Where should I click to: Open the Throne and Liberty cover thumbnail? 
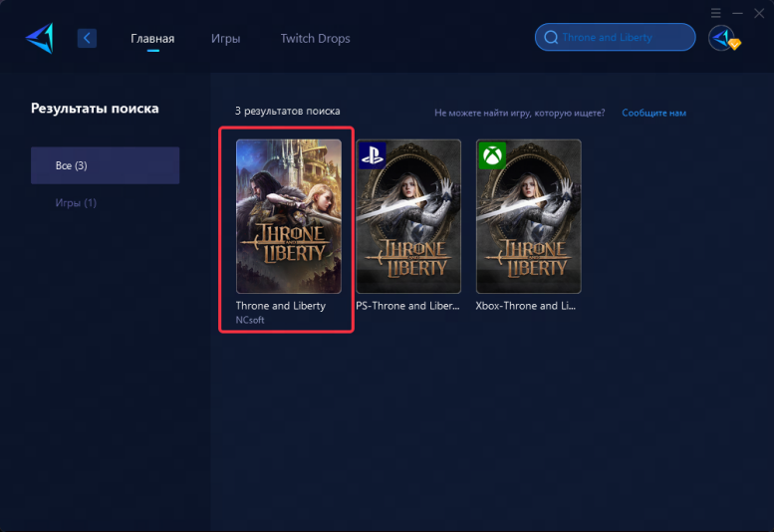pyautogui.click(x=289, y=216)
